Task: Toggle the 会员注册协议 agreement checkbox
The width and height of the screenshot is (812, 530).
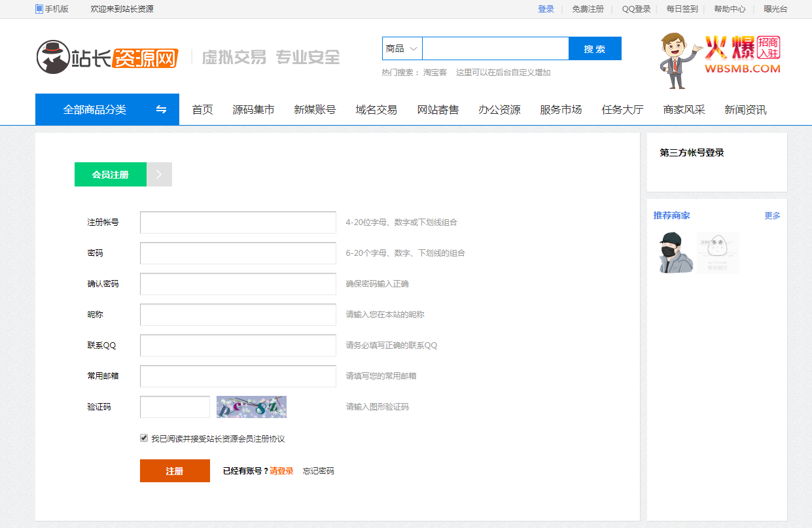Action: [x=144, y=438]
